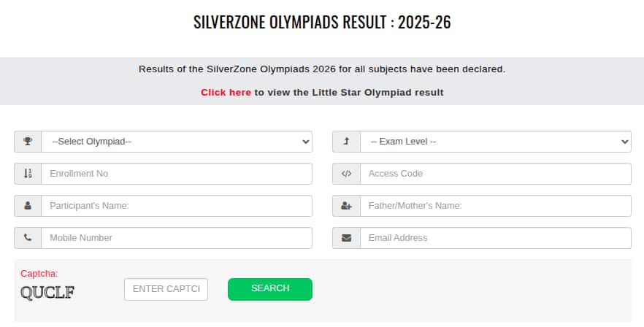Click the trophy icon beside Select Olympiad
644x327 pixels.
point(28,142)
